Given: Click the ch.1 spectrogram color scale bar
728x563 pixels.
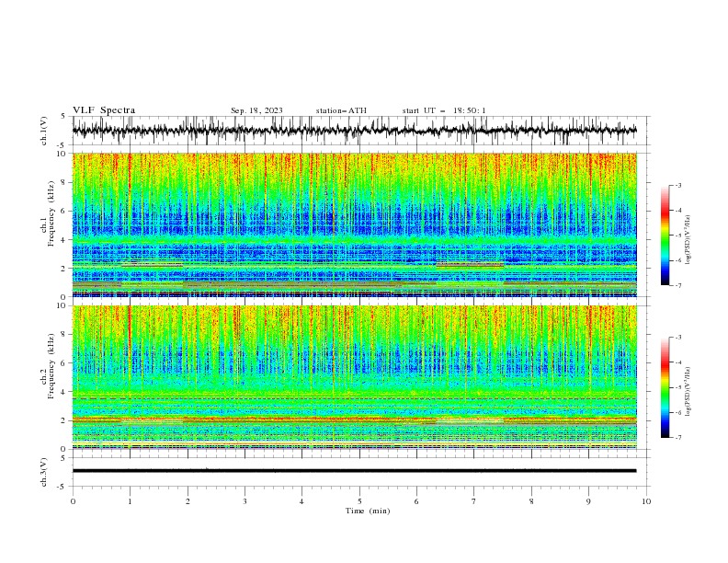Looking at the screenshot, I should (x=665, y=236).
